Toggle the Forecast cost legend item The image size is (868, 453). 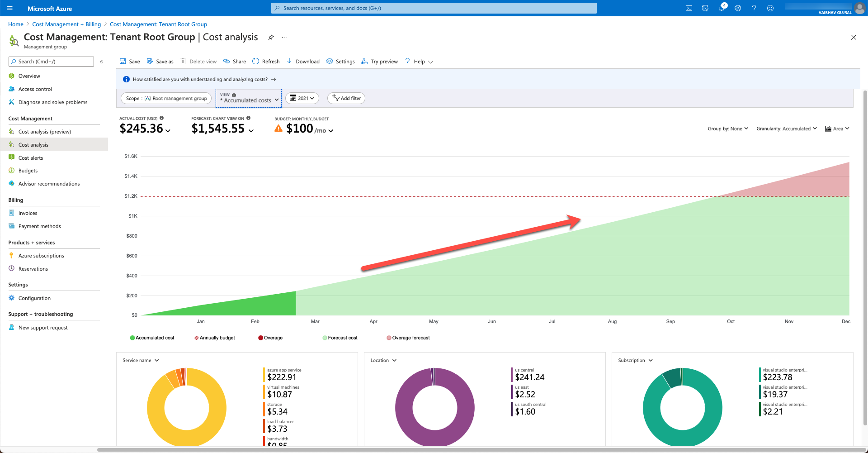(340, 338)
